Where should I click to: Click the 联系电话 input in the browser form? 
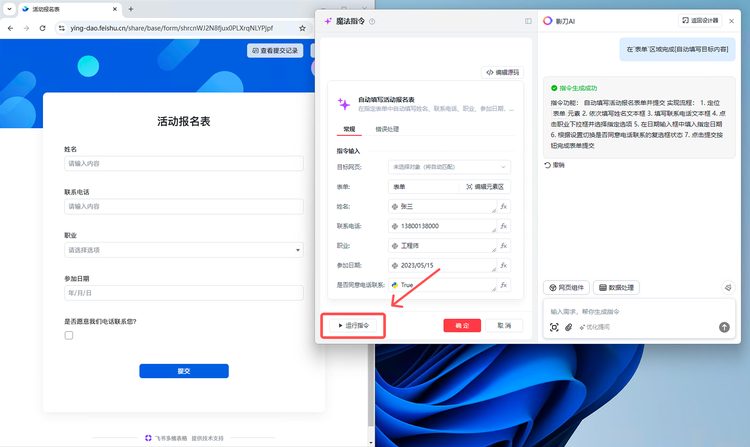(184, 207)
